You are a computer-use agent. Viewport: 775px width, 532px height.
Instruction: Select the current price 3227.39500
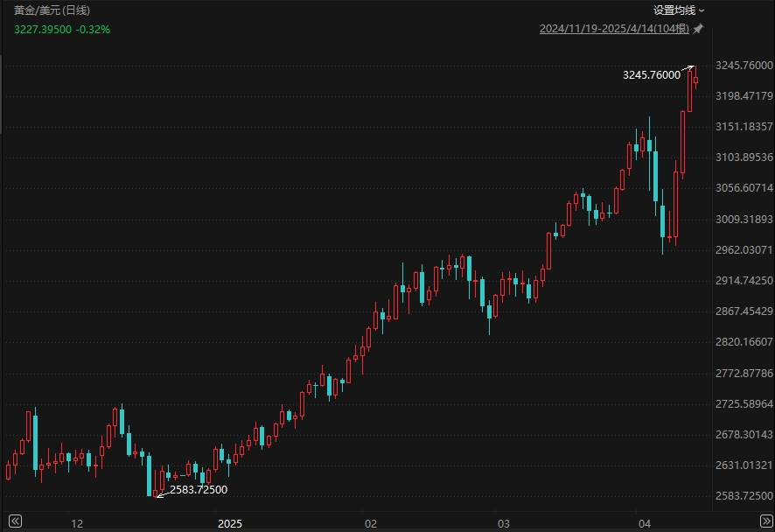tap(43, 30)
